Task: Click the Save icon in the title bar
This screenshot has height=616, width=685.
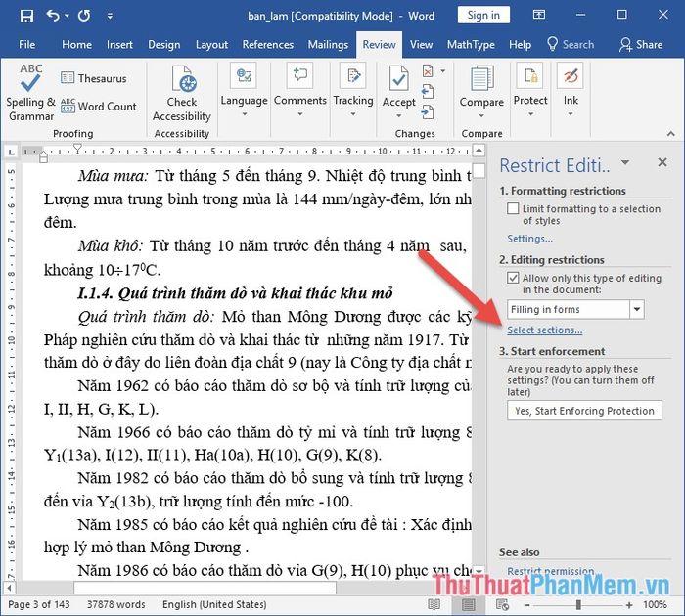Action: [26, 17]
